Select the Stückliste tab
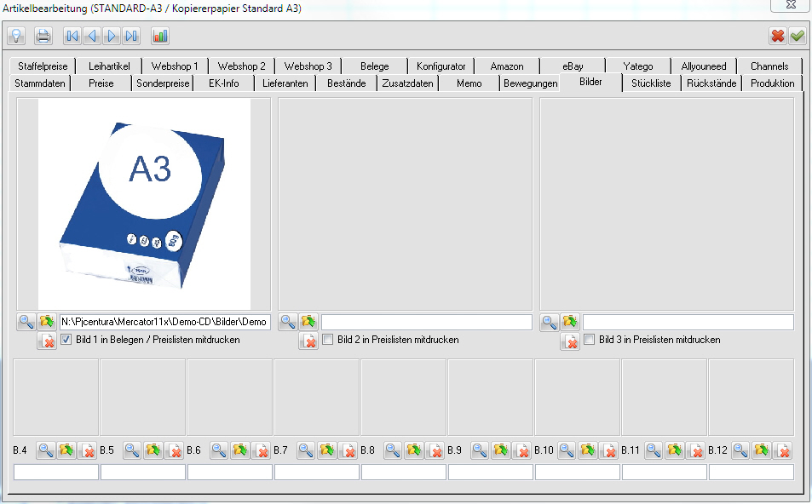 (651, 83)
